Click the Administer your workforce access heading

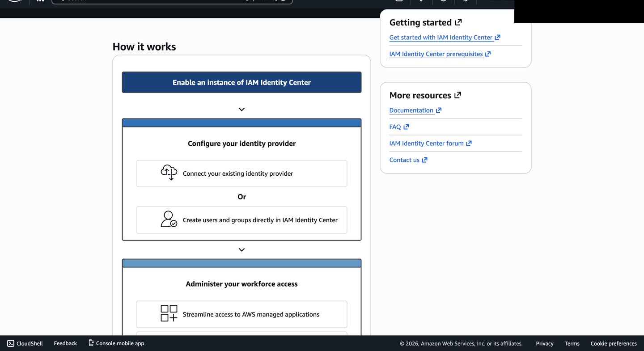coord(241,284)
